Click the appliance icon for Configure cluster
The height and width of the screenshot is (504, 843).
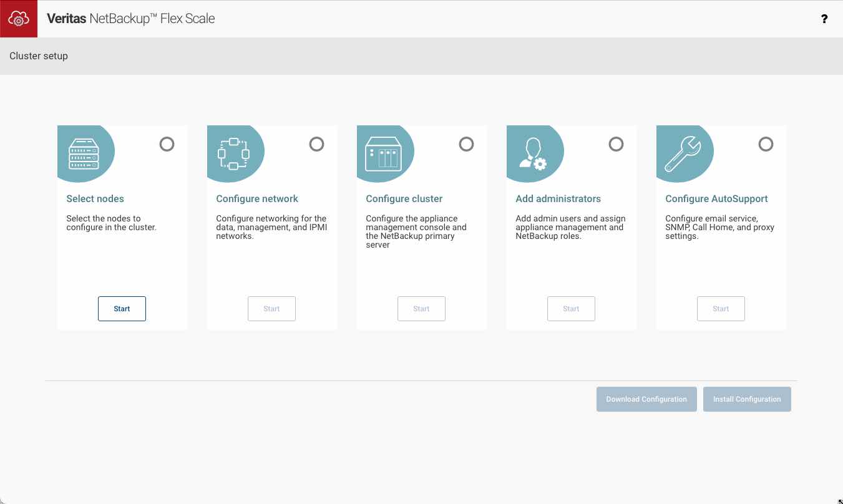383,154
